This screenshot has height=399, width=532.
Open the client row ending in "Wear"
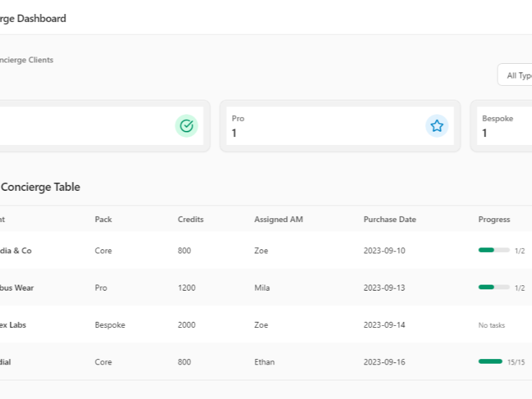[266, 287]
